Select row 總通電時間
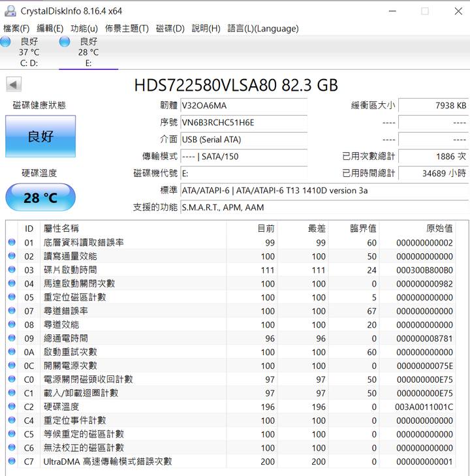 click(230, 338)
